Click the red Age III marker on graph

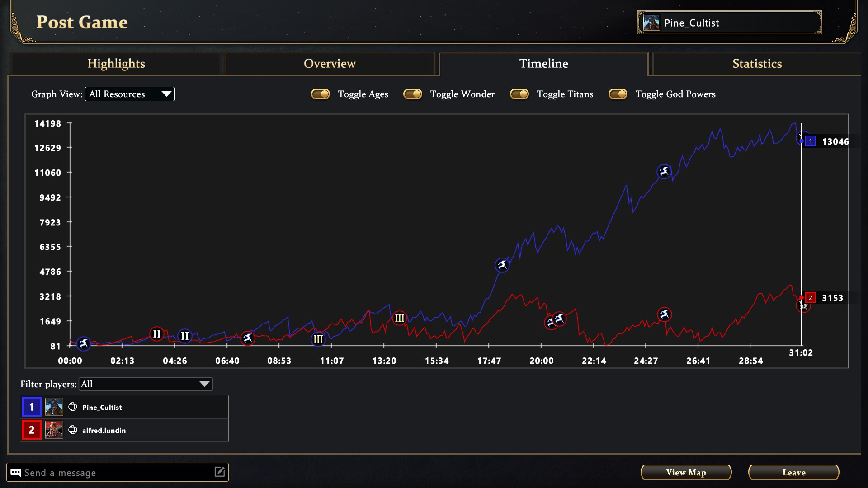399,318
